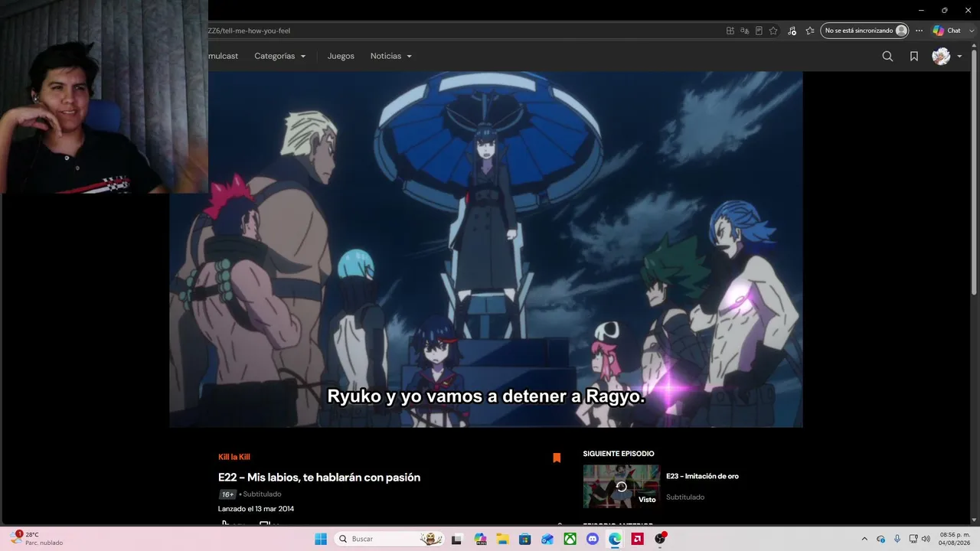
Task: Expand the chevron next to Copilot Chat
Action: click(x=971, y=31)
